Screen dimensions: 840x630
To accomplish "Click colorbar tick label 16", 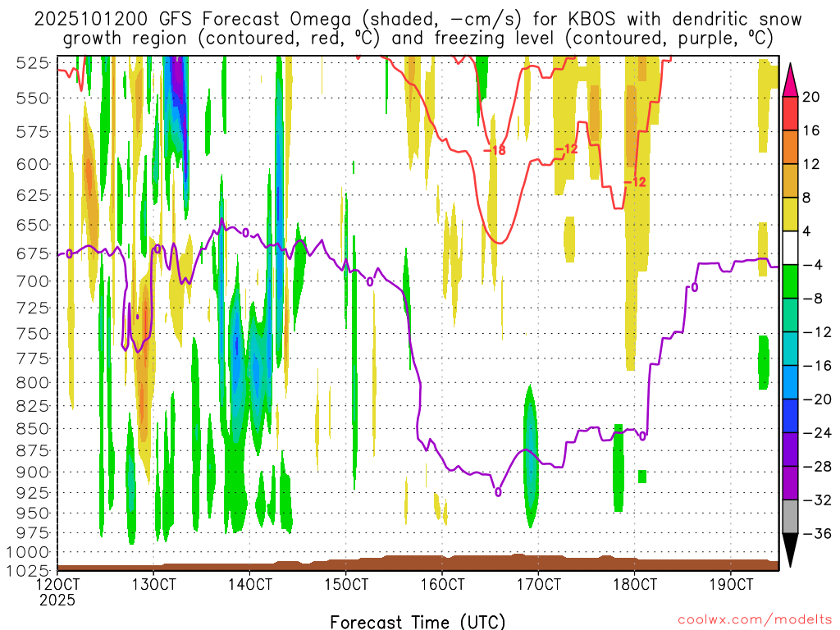I will [x=811, y=130].
